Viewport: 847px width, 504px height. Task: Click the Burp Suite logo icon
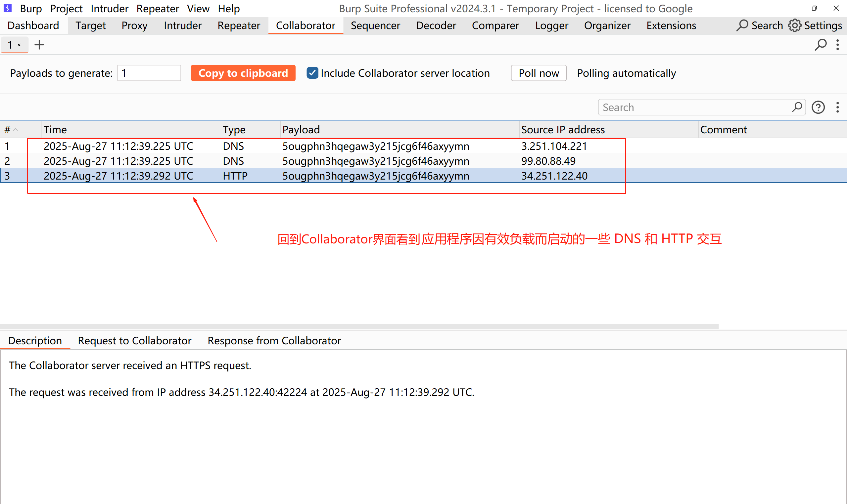(8, 8)
